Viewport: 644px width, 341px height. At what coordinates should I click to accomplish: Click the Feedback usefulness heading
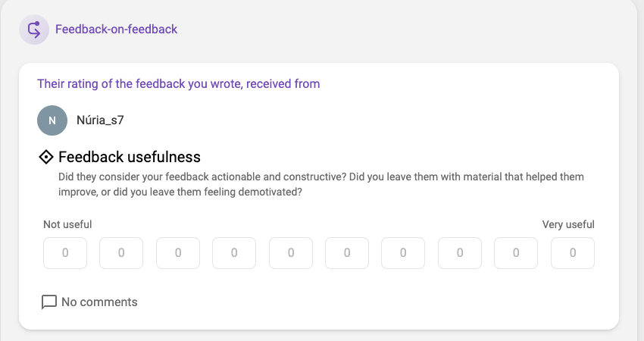(x=130, y=157)
